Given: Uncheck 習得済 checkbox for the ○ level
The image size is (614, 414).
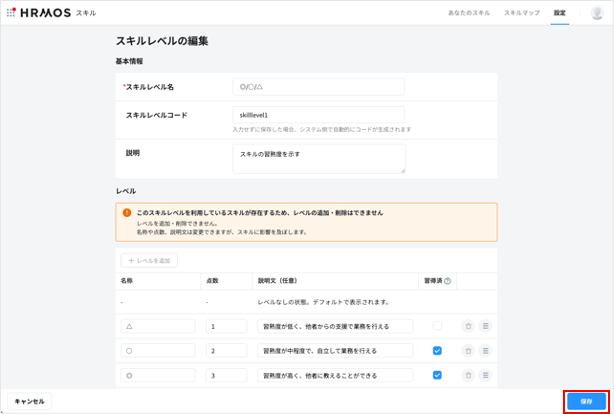Looking at the screenshot, I should 436,351.
